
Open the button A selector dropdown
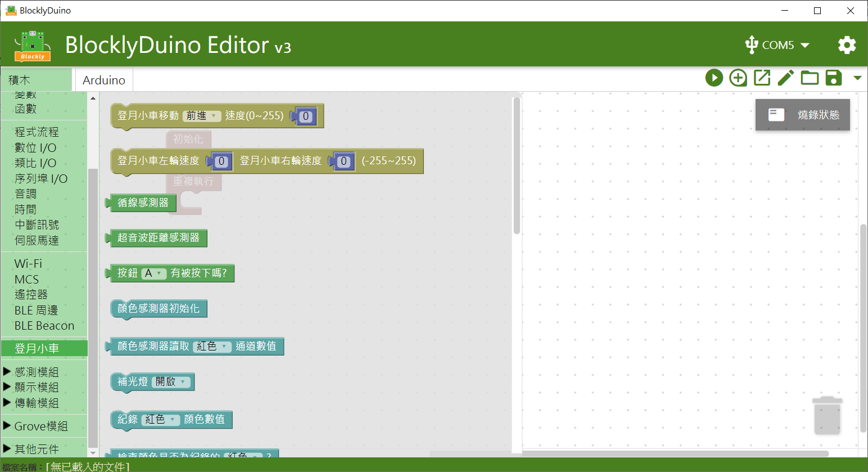tap(153, 273)
